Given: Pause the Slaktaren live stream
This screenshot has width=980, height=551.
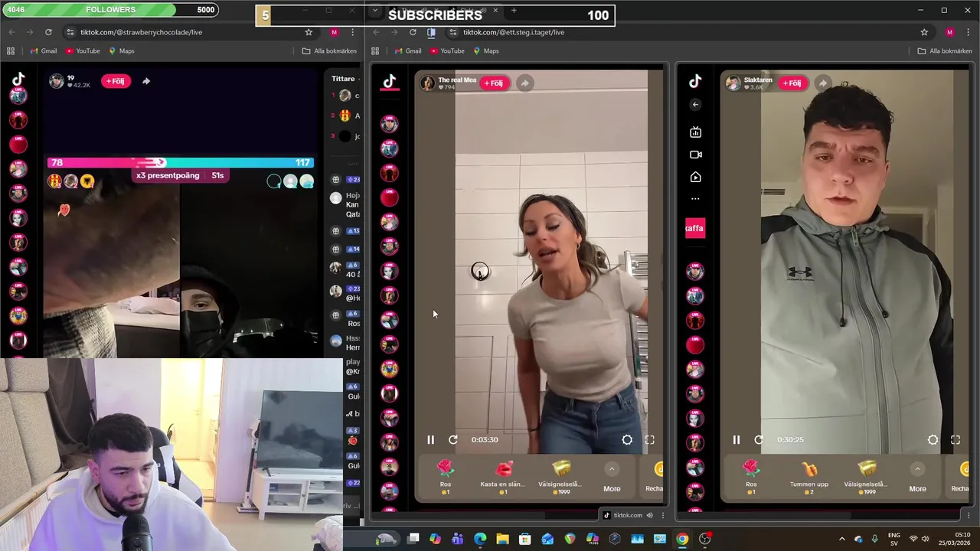Looking at the screenshot, I should (x=736, y=440).
